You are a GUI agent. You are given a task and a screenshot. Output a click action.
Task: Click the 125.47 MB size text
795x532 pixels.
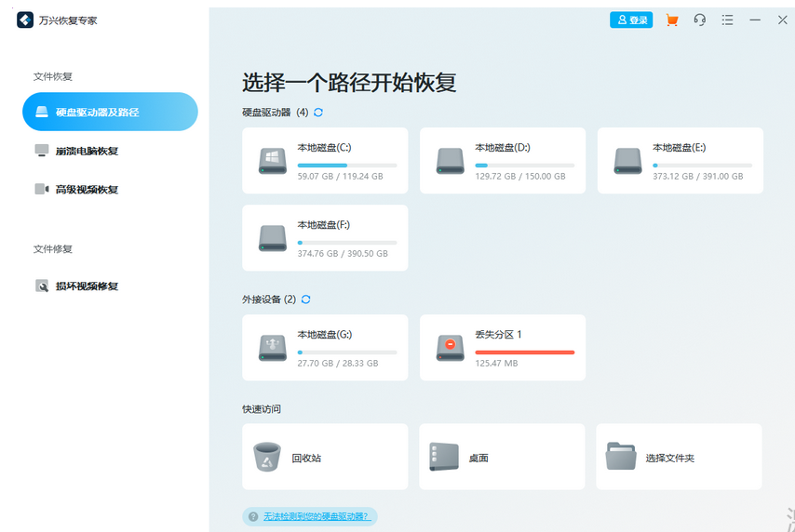[496, 364]
